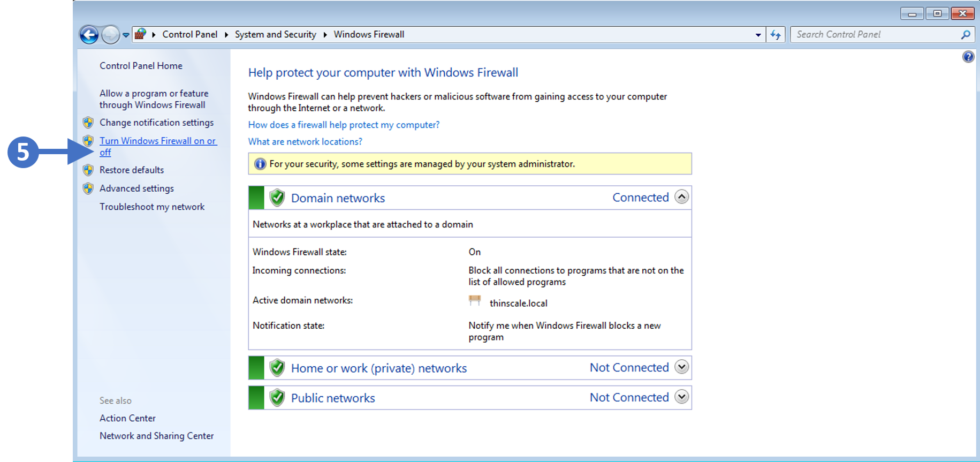980x462 pixels.
Task: Click Not Connected status of Public networks
Action: point(629,398)
